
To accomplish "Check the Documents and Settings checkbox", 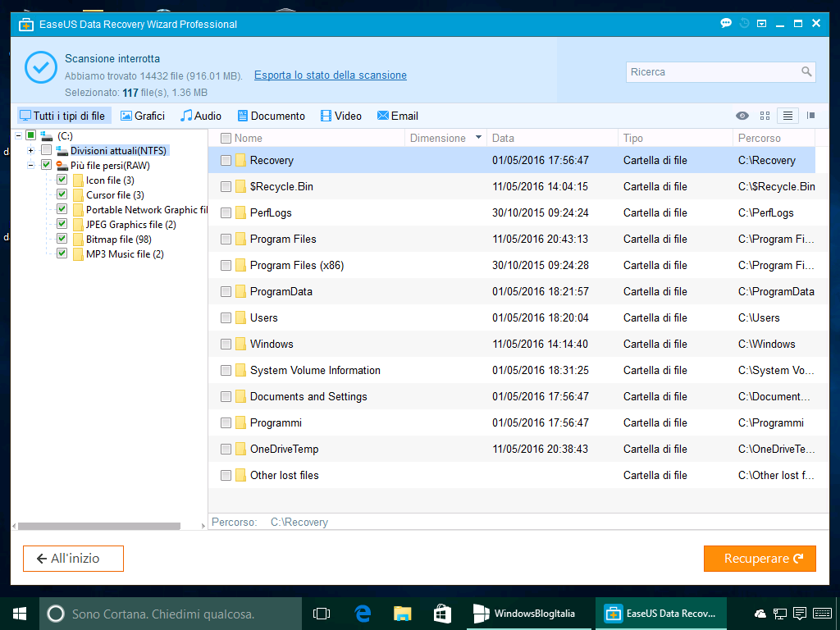I will click(226, 396).
